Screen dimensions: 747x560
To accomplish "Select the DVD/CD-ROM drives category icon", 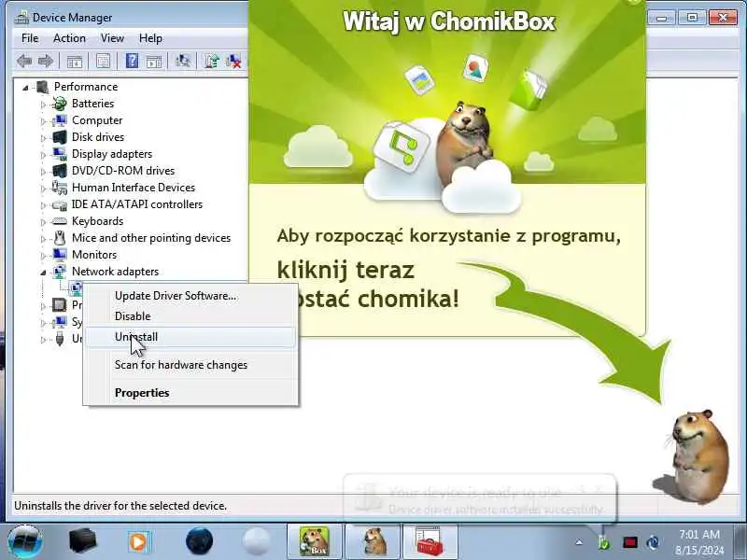I will [x=60, y=171].
